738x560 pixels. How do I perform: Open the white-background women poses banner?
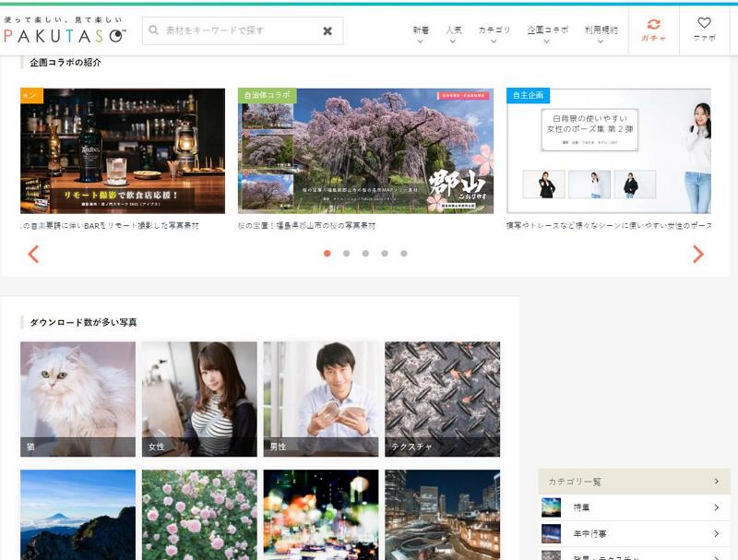pyautogui.click(x=609, y=151)
